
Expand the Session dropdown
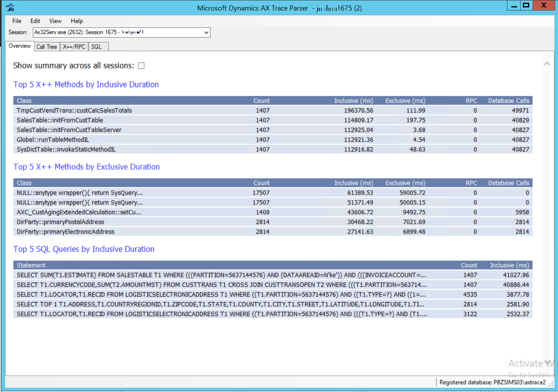click(206, 32)
